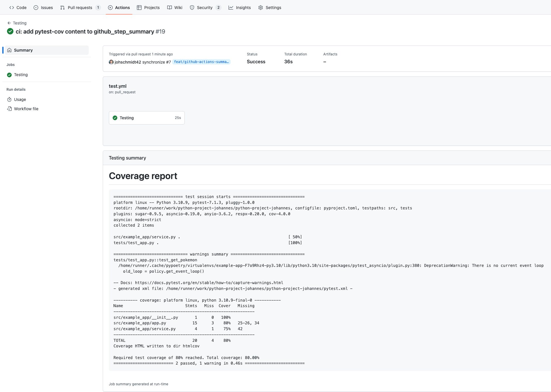Click the 25s duration on the Testing card

[x=178, y=118]
